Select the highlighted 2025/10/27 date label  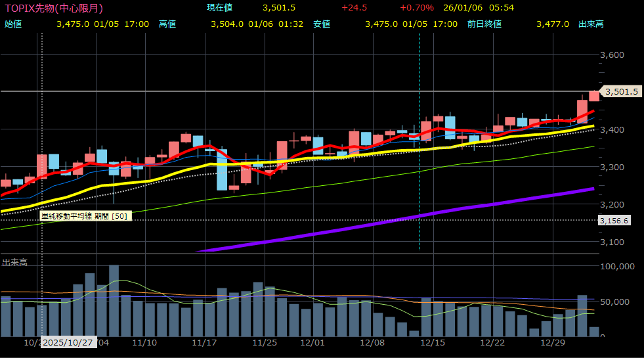click(x=68, y=343)
